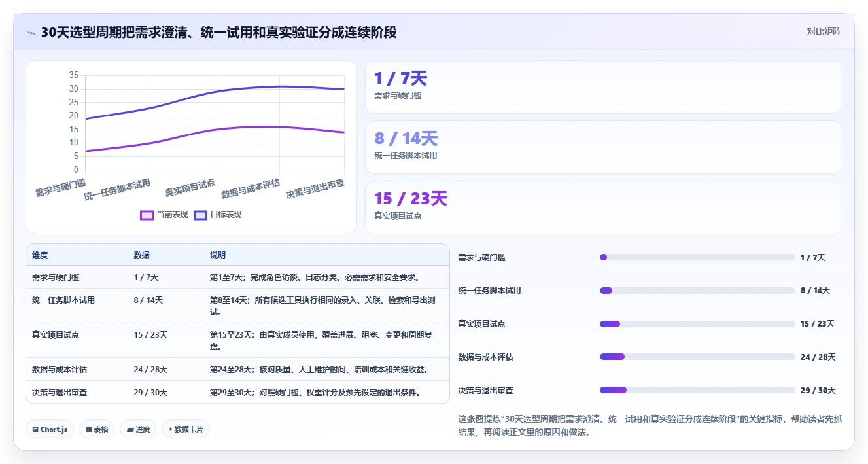This screenshot has width=868, height=464.
Task: Click the lightning icon beside the title
Action: (x=31, y=33)
